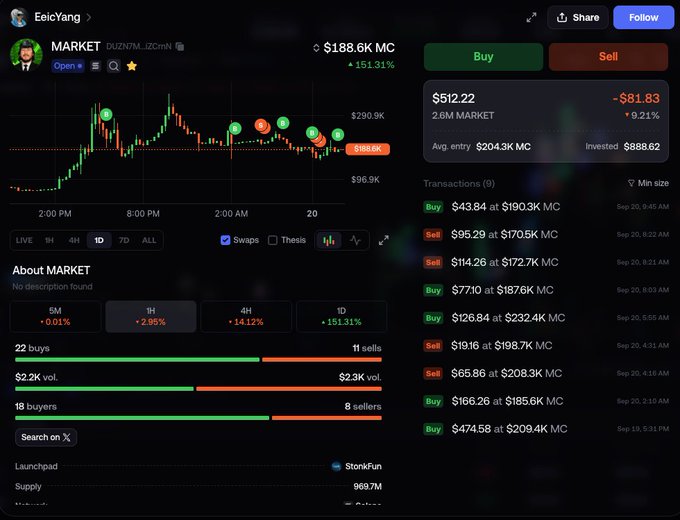Click the $188.6K price label on chart
The width and height of the screenshot is (680, 520).
click(x=367, y=149)
